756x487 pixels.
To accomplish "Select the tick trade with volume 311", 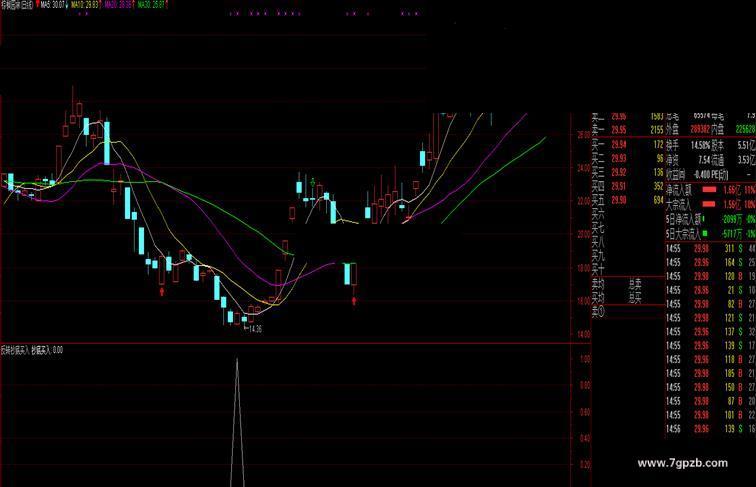I will point(711,248).
